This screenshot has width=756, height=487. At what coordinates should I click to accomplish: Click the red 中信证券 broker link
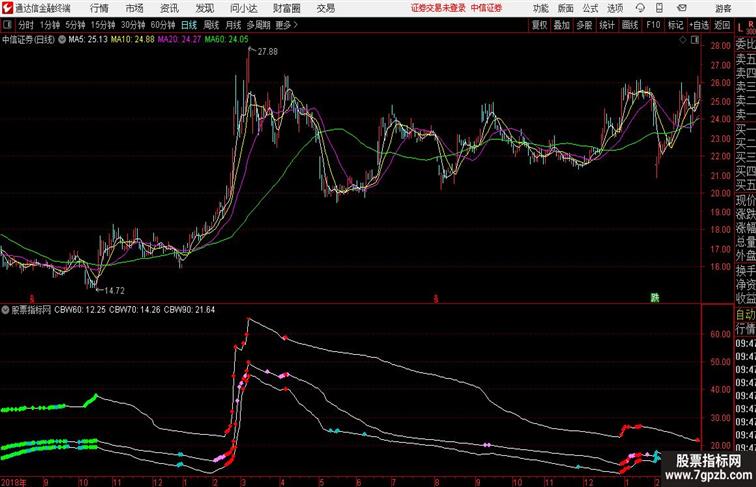tap(486, 8)
